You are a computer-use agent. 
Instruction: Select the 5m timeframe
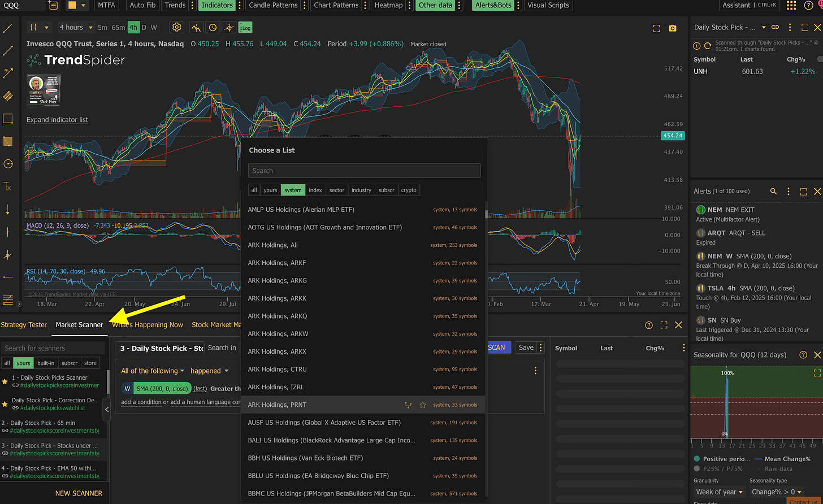[102, 27]
